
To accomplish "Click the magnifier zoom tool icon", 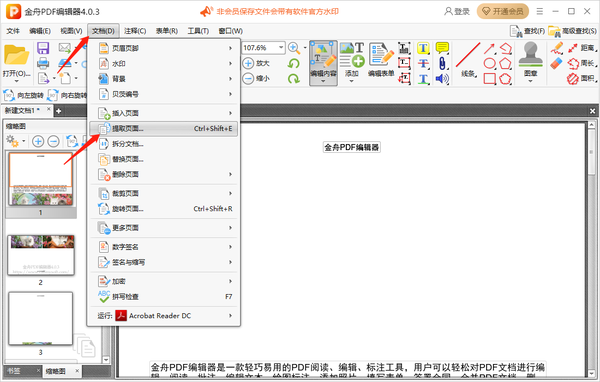I will (x=294, y=48).
